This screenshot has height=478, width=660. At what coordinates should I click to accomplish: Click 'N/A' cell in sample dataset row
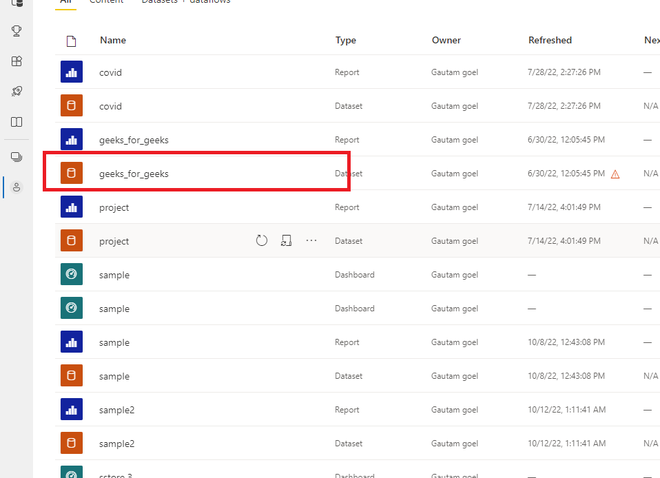click(651, 376)
